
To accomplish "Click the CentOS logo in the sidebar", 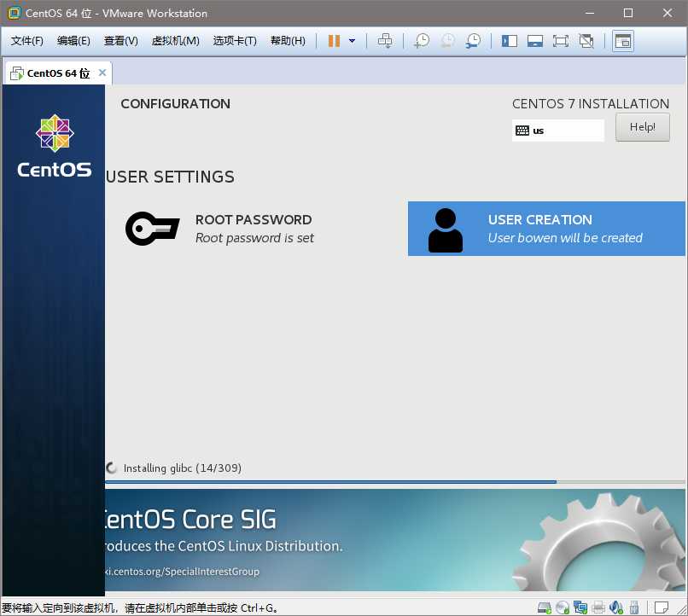I will pyautogui.click(x=55, y=147).
